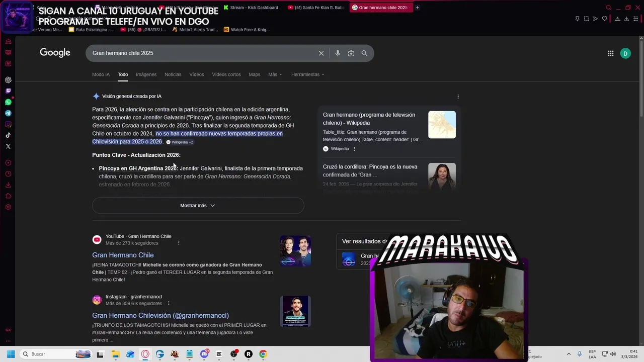Open X (Twitter) sidebar panel
Image resolution: width=644 pixels, height=362 pixels.
(x=8, y=146)
